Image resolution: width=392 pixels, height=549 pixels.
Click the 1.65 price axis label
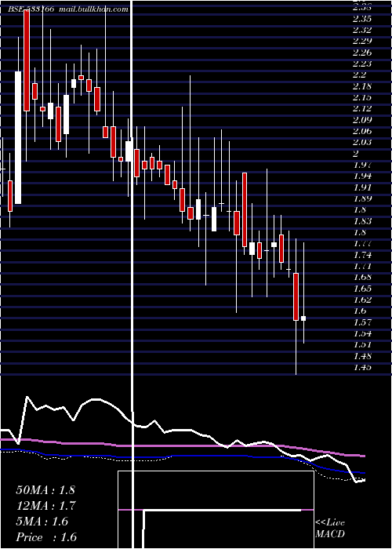(362, 289)
